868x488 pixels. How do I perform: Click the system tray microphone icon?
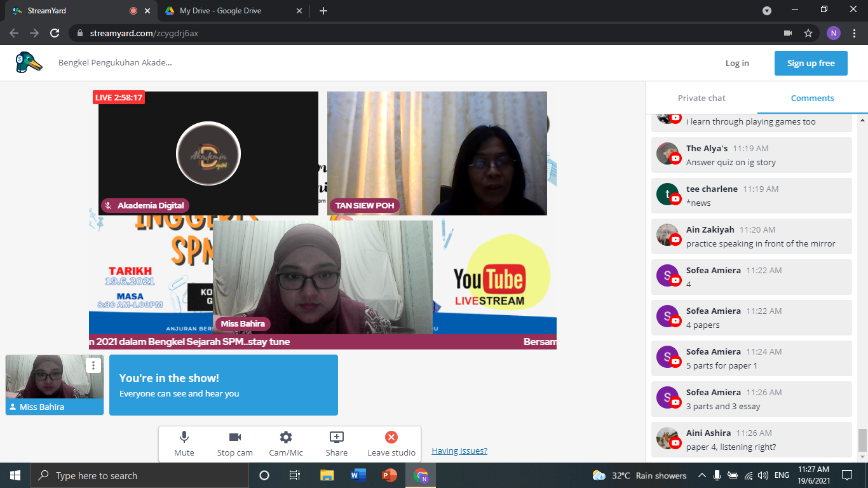[x=717, y=475]
